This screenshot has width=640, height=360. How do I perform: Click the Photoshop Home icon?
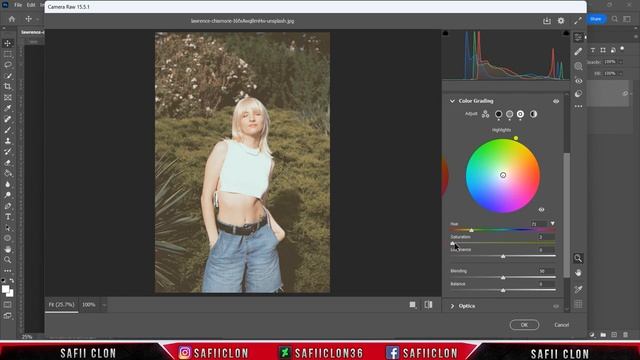point(11,19)
